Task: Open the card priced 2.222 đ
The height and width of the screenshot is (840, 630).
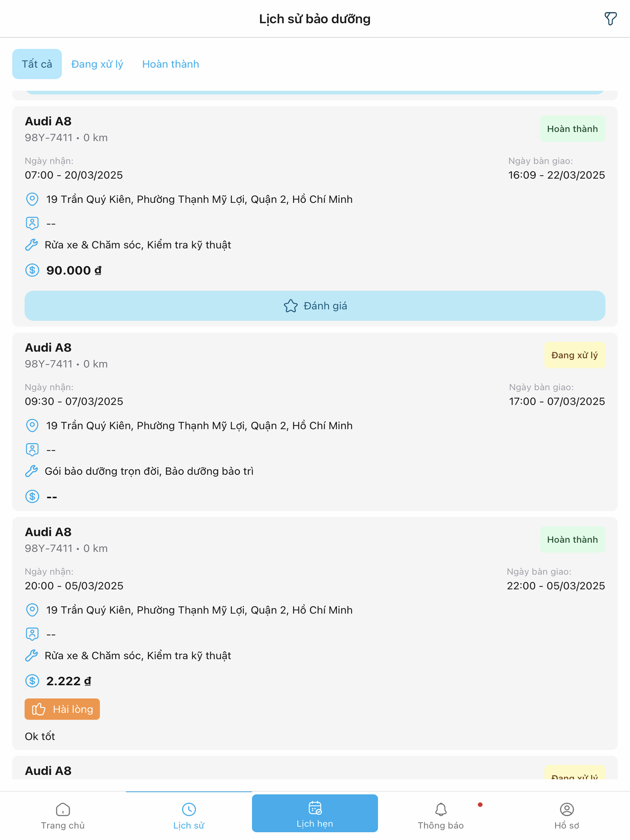Action: 315,633
